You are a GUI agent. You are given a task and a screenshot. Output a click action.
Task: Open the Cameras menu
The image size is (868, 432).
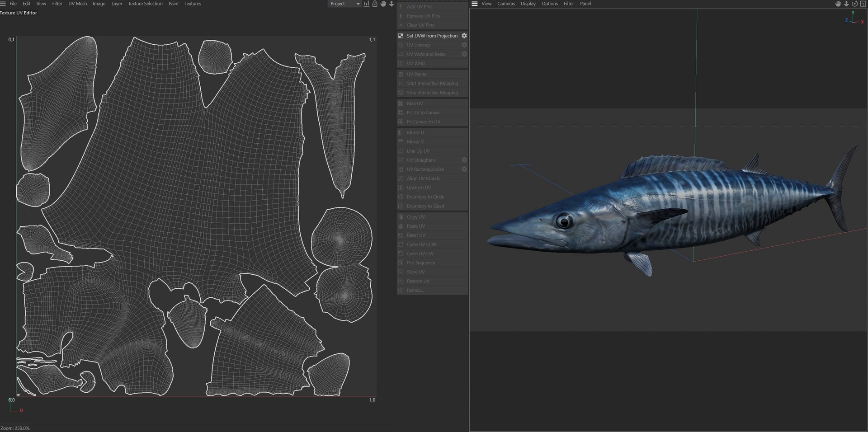(506, 4)
